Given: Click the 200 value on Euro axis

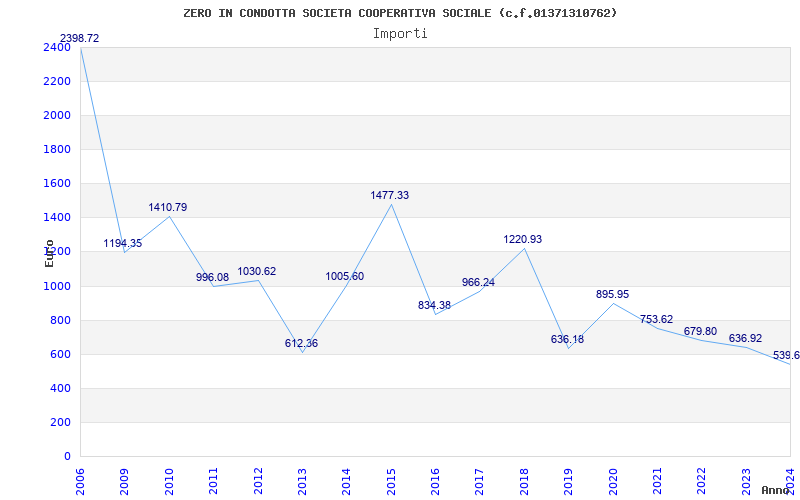Looking at the screenshot, I should click(x=60, y=422).
